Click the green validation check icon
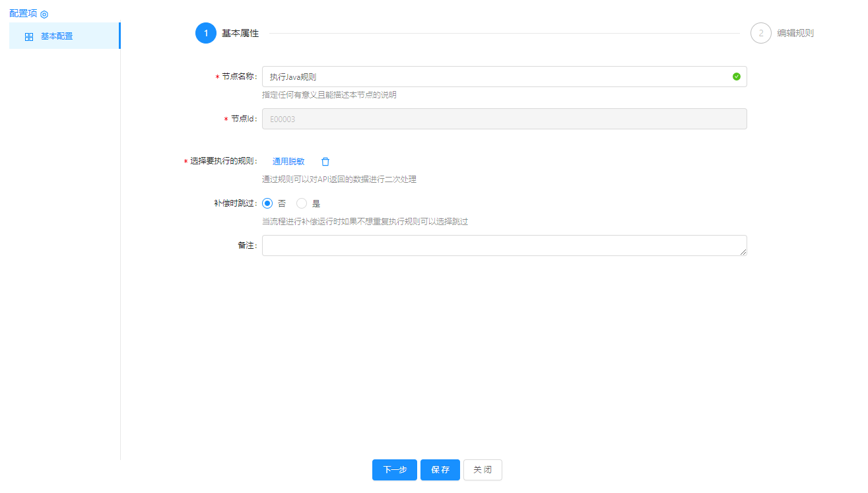 [737, 77]
